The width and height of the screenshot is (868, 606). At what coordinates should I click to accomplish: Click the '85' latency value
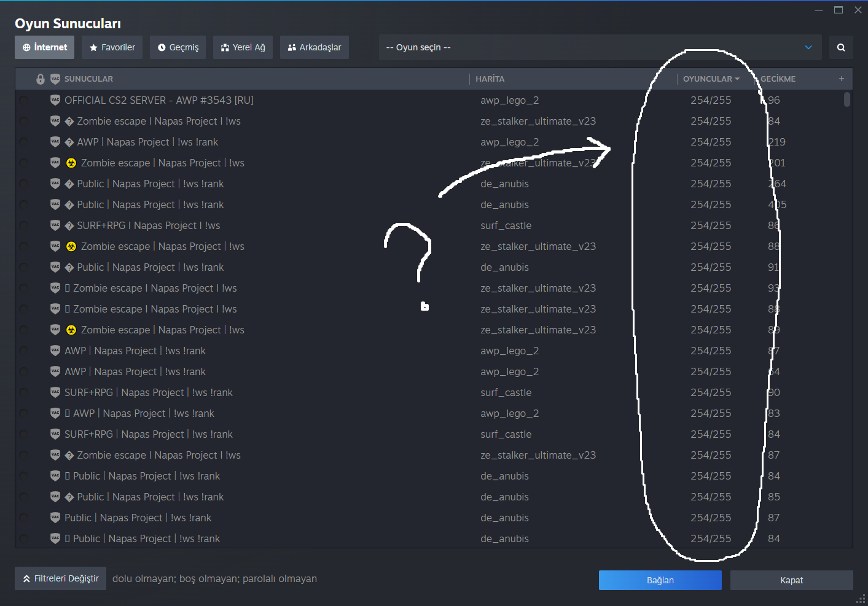[x=774, y=497]
